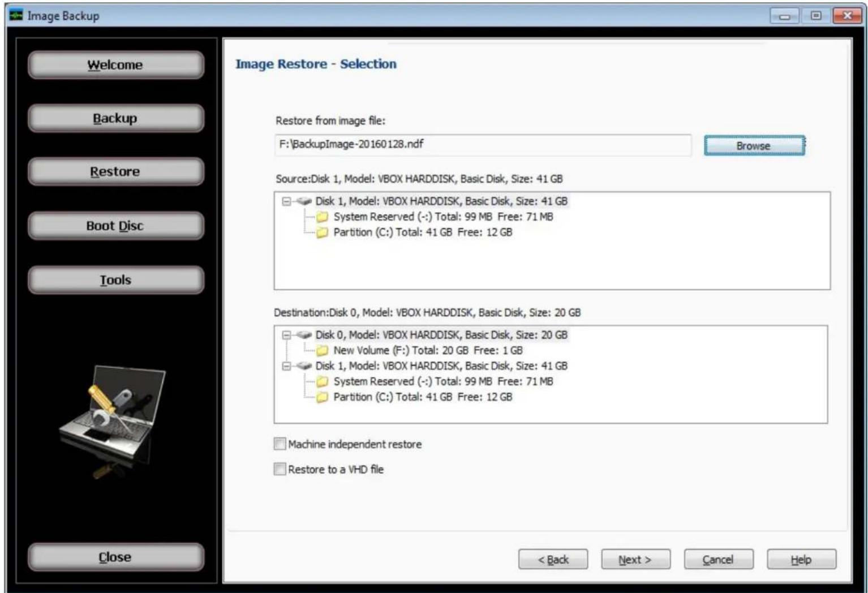The width and height of the screenshot is (868, 593).
Task: Go back with the < Back button
Action: click(x=553, y=560)
